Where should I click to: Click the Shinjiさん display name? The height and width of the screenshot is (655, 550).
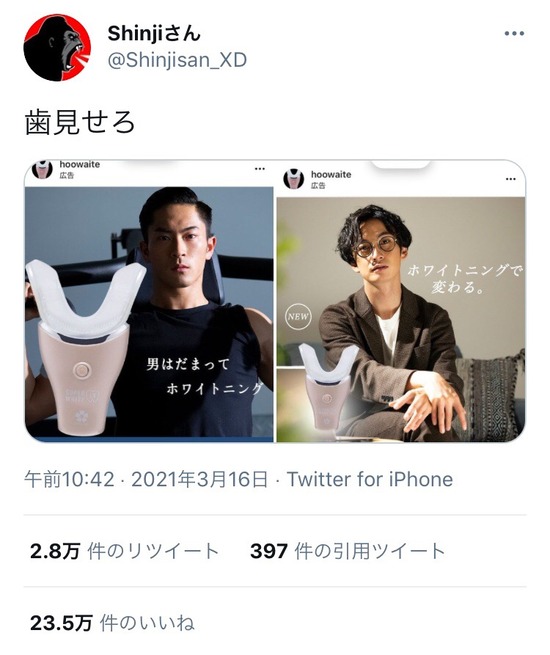154,33
